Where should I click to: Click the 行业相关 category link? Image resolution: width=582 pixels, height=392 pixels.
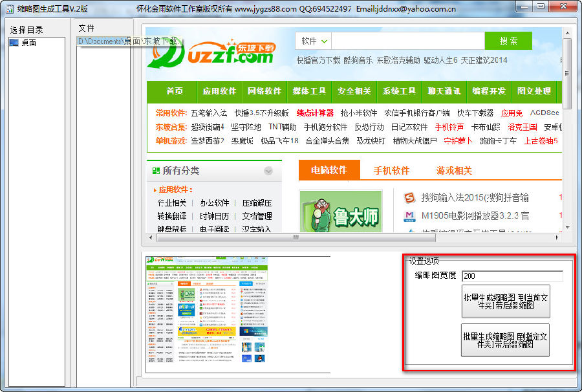coord(171,203)
